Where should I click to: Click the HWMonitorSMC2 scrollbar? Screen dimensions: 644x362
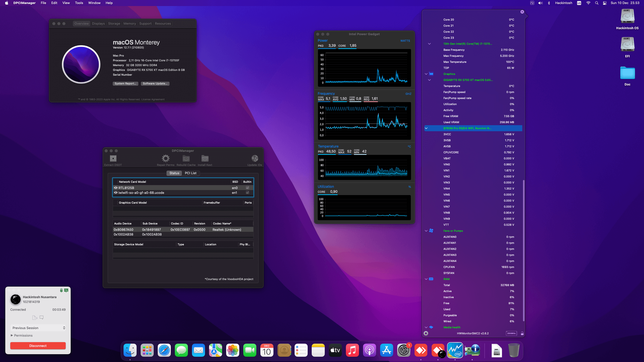point(524,250)
